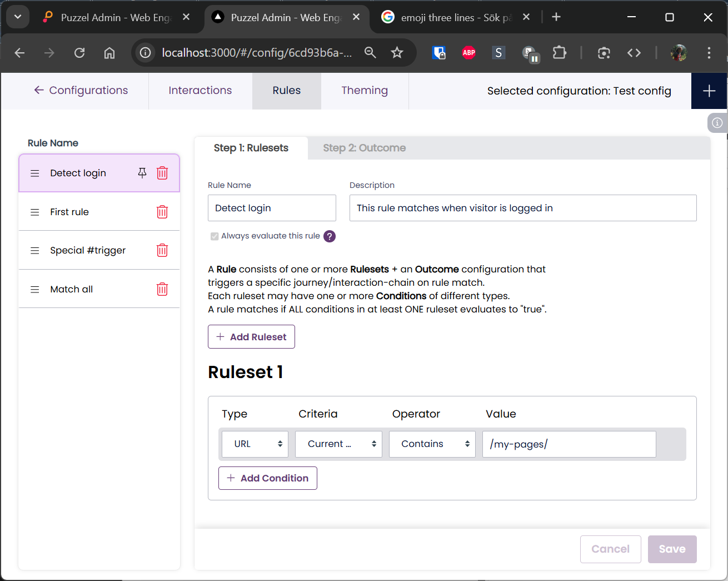This screenshot has height=581, width=728.
Task: Open the Theming tab
Action: (365, 91)
